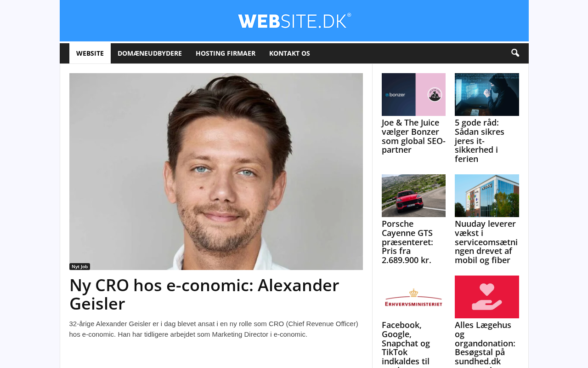Read Joe & The Juice vælger Bonzer article
Screen dimensions: 588x368
pos(413,136)
